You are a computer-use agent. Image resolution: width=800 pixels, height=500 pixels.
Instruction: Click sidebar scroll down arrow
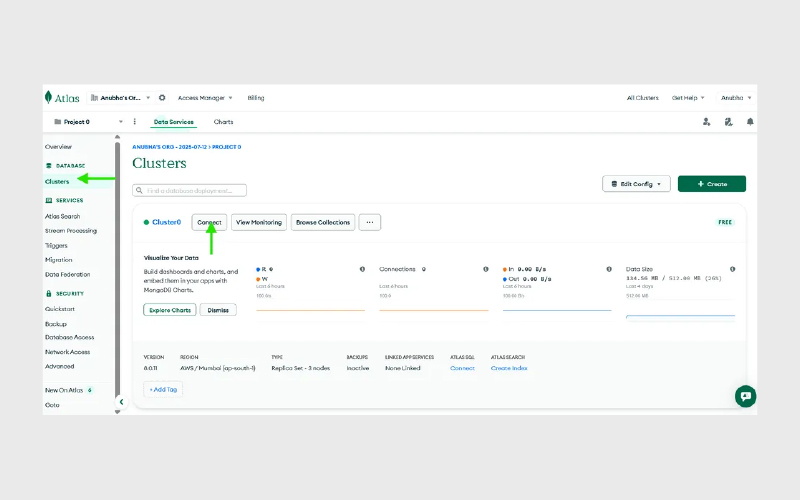click(x=117, y=412)
